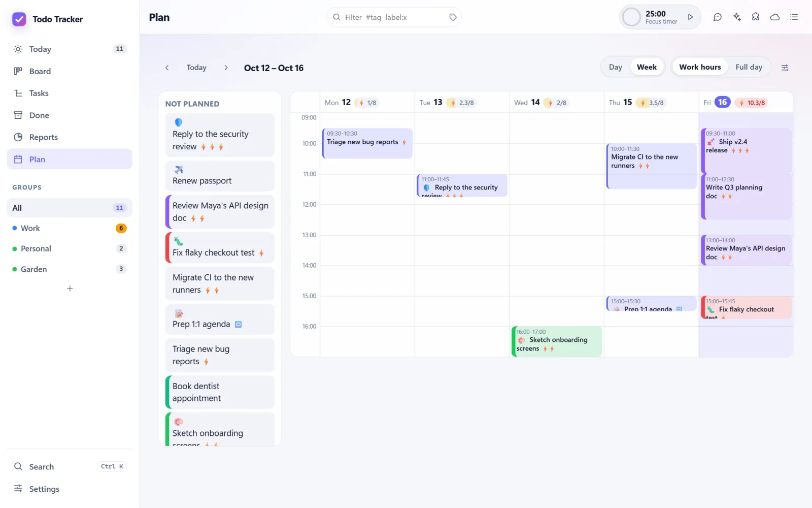Open Today in the sidebar

(70, 49)
